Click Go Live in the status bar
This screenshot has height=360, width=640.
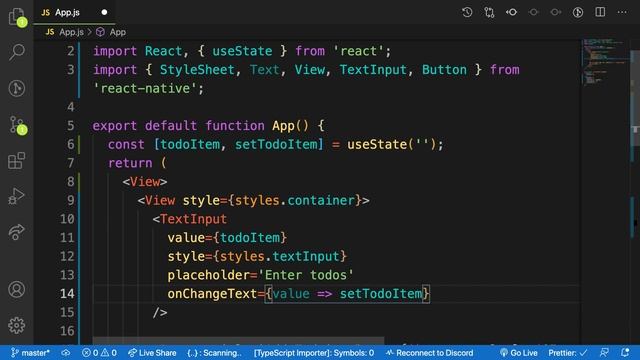(518, 353)
